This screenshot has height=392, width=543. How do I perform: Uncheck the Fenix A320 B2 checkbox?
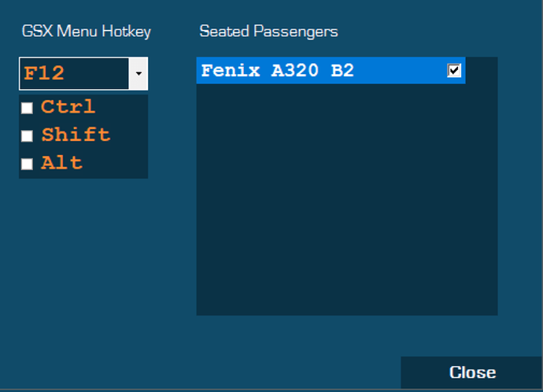click(454, 71)
